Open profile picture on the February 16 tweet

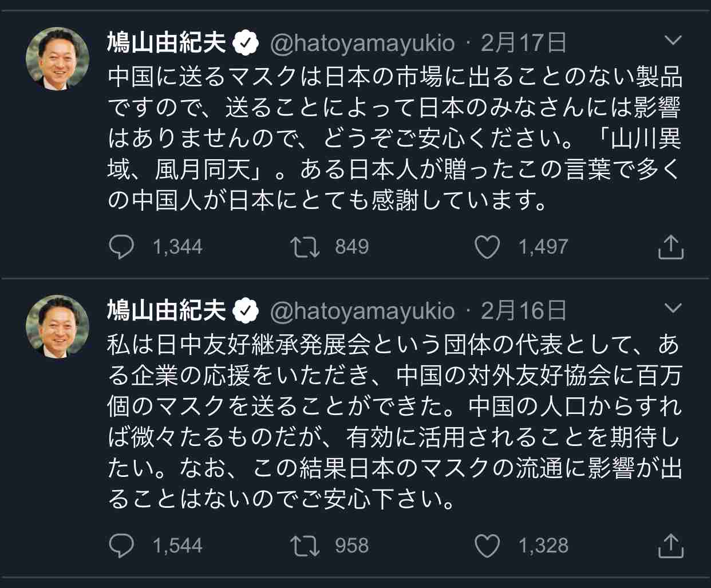(x=58, y=326)
